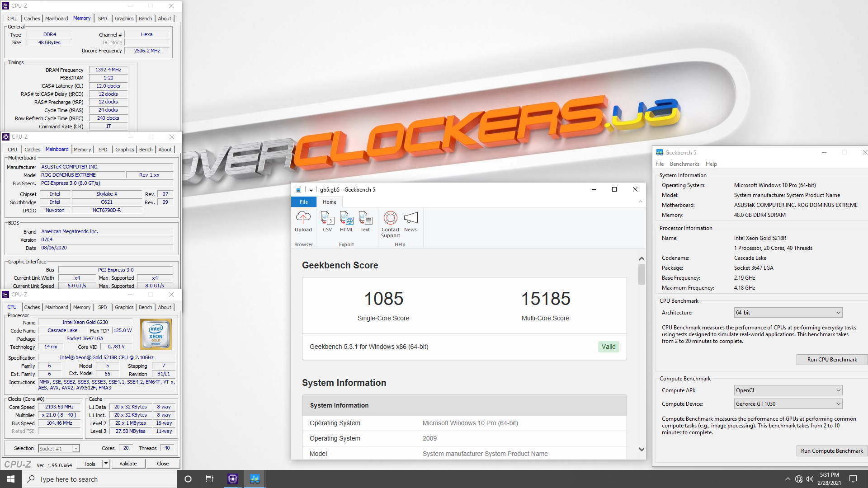Open the Action Center notifications icon
Screen dimensions: 868x488
853,479
